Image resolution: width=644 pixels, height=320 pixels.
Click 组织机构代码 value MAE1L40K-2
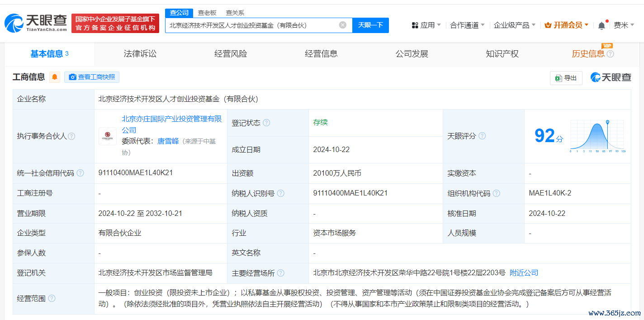[x=550, y=193]
